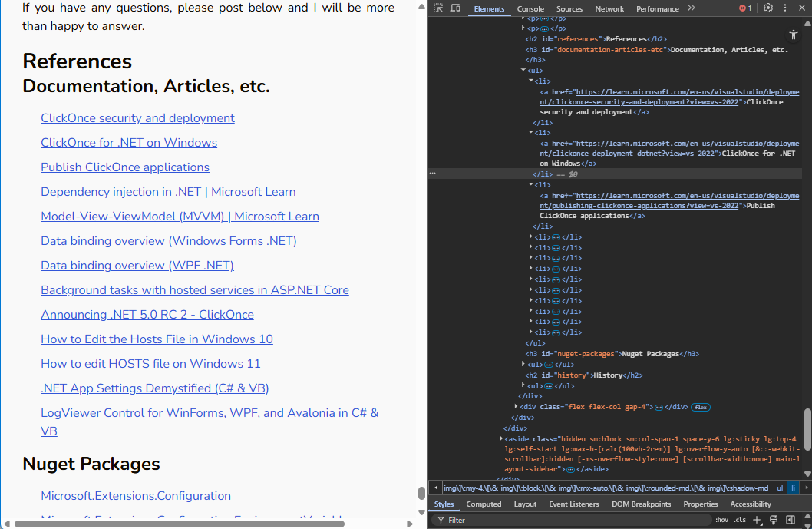The height and width of the screenshot is (529, 812).
Task: Close the DevTools panel
Action: coord(802,8)
